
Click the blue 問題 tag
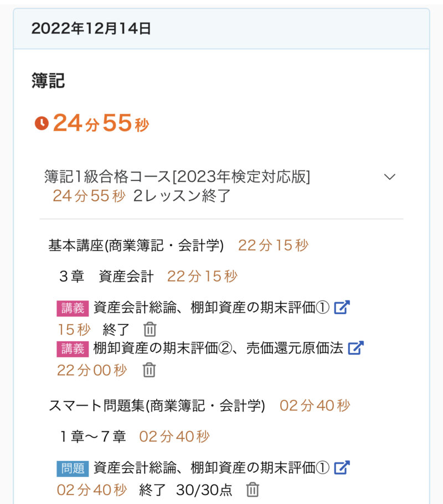[x=72, y=468]
